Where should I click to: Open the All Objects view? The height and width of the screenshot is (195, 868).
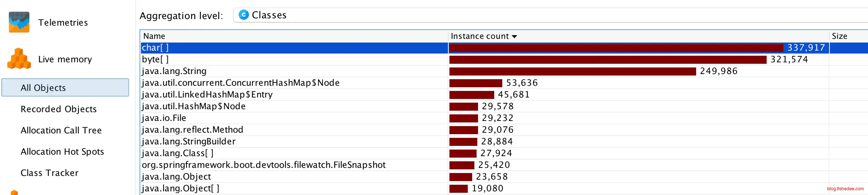43,88
